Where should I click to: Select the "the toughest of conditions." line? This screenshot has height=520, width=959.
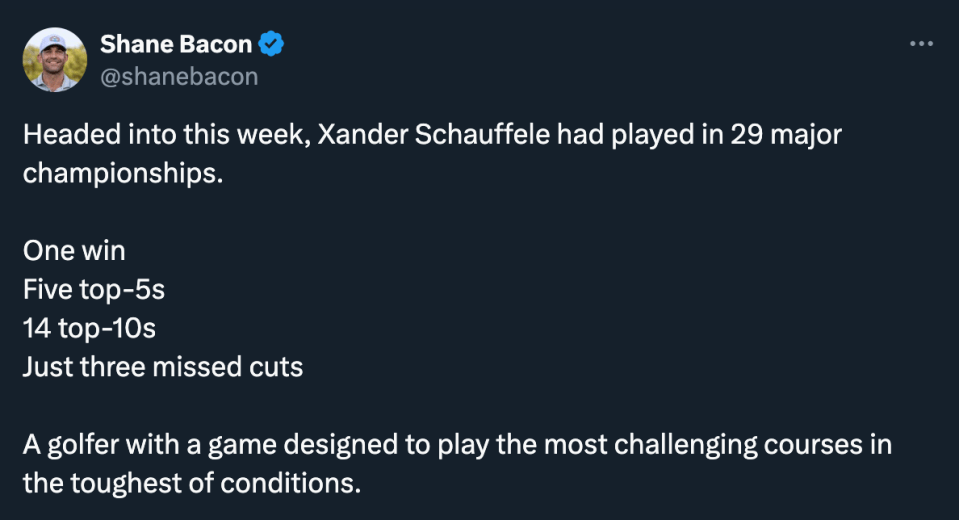coord(192,483)
